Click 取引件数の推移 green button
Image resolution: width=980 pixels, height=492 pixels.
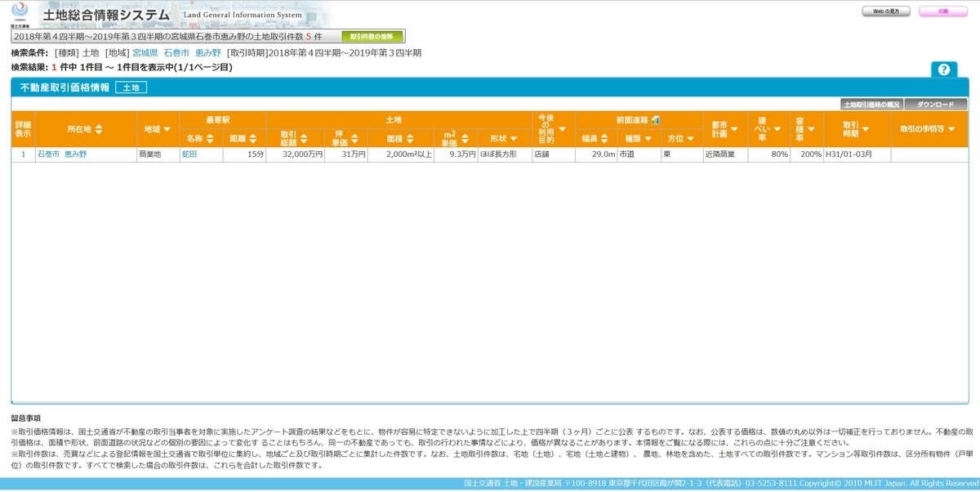click(x=372, y=36)
